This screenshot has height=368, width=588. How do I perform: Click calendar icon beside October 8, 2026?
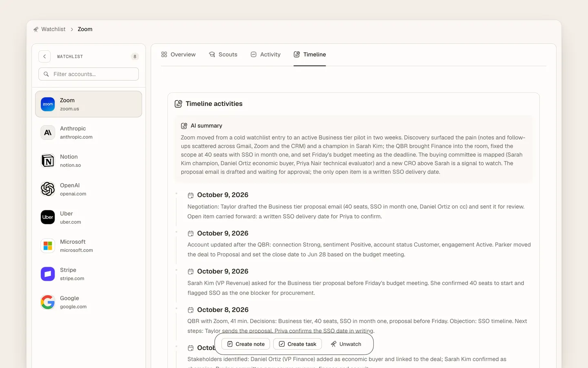pos(191,310)
